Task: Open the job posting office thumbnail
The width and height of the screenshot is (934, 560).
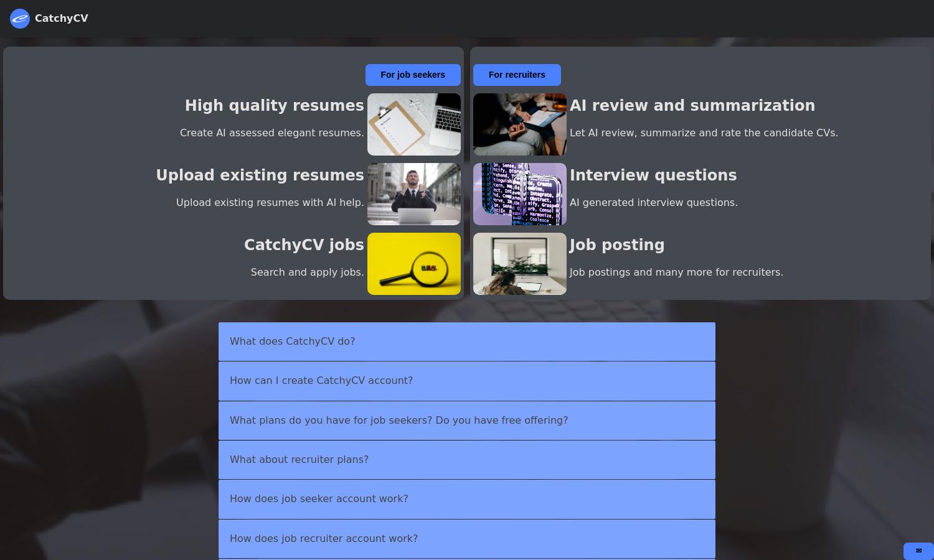Action: tap(520, 264)
